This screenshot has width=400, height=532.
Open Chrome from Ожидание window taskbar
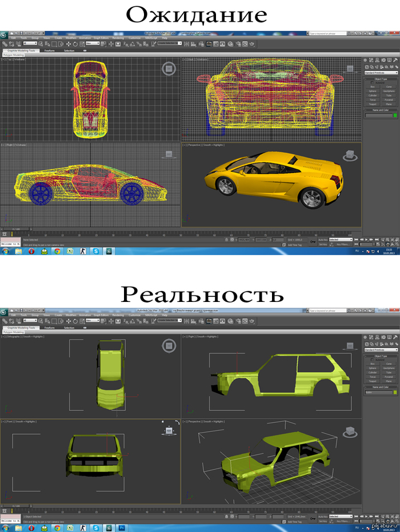pos(57,251)
